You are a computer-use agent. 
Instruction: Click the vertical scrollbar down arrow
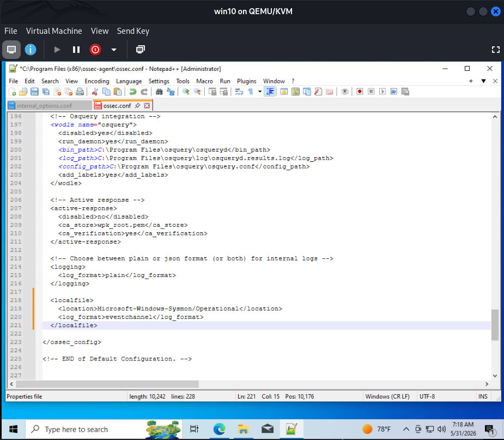(495, 376)
